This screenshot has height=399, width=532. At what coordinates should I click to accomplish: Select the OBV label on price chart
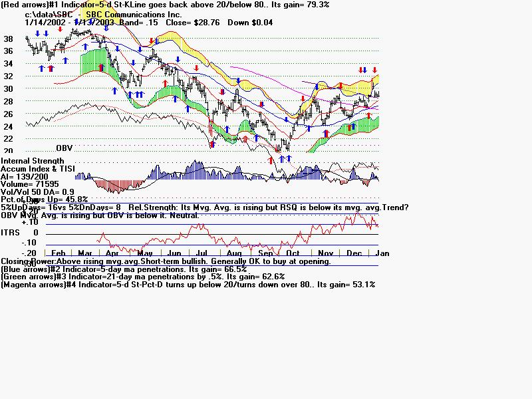click(x=64, y=147)
